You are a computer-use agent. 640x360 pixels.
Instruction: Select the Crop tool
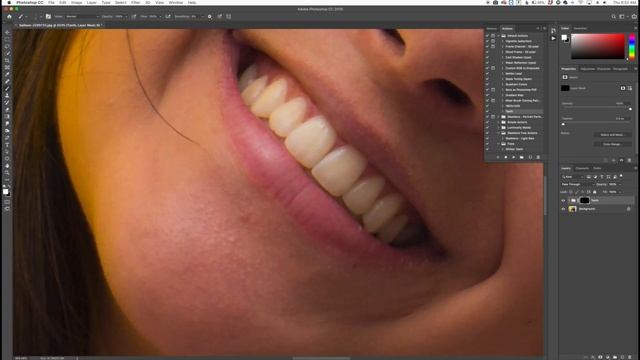click(7, 60)
